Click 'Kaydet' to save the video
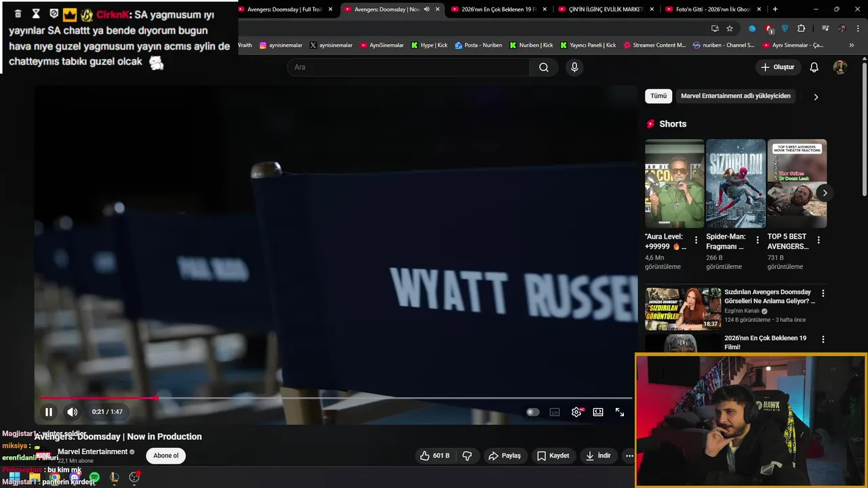The width and height of the screenshot is (868, 488). click(x=553, y=455)
